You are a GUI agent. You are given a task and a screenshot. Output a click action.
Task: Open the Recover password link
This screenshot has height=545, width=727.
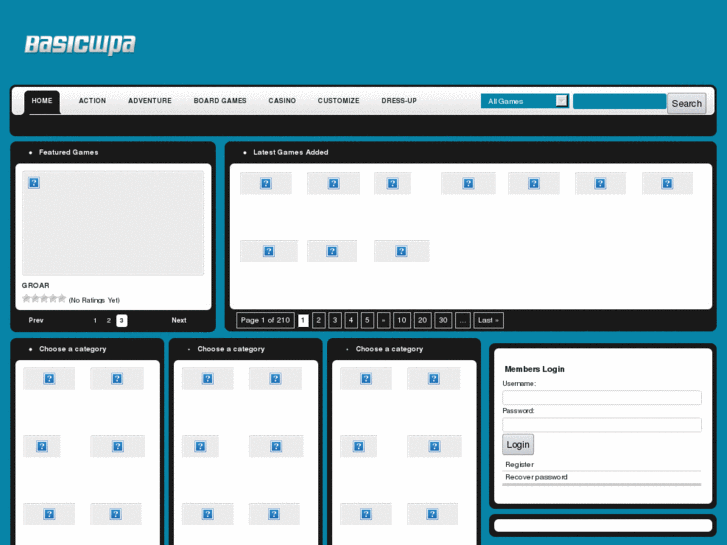point(536,477)
